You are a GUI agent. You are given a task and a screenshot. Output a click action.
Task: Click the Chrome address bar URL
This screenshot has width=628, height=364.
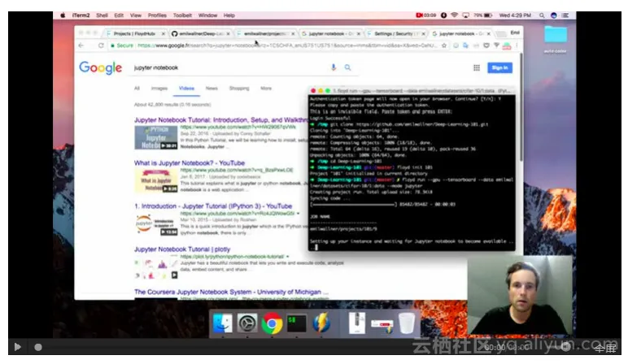pos(286,45)
